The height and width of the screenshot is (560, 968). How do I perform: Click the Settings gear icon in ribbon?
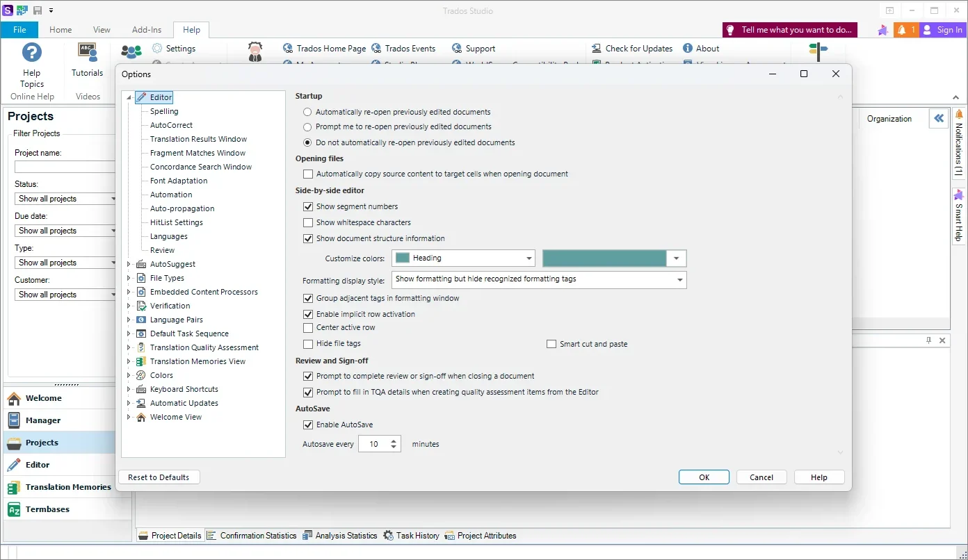(156, 49)
